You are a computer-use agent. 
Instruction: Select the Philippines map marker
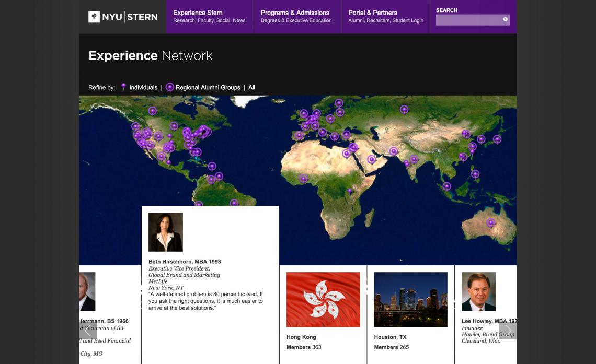[475, 174]
